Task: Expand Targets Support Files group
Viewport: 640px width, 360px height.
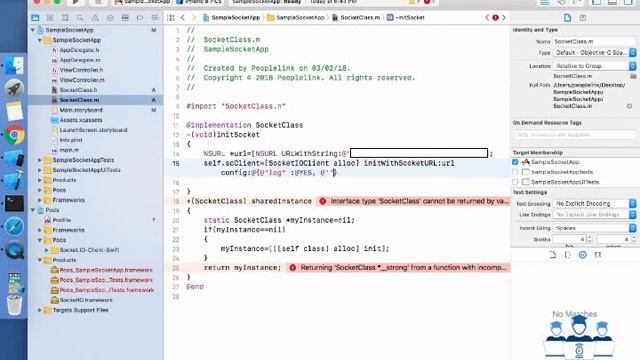Action: 40,310
